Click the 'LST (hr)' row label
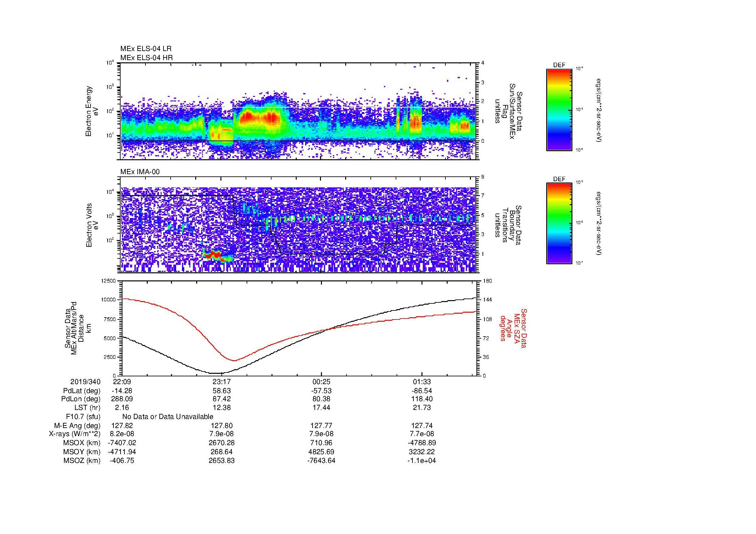Viewport: 756px width, 534px height. [x=87, y=408]
